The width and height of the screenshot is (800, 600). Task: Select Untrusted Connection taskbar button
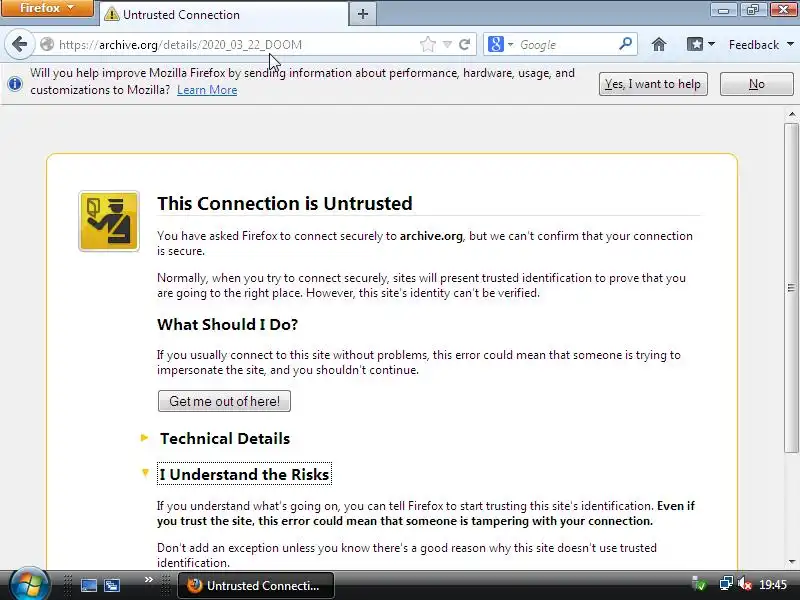256,586
